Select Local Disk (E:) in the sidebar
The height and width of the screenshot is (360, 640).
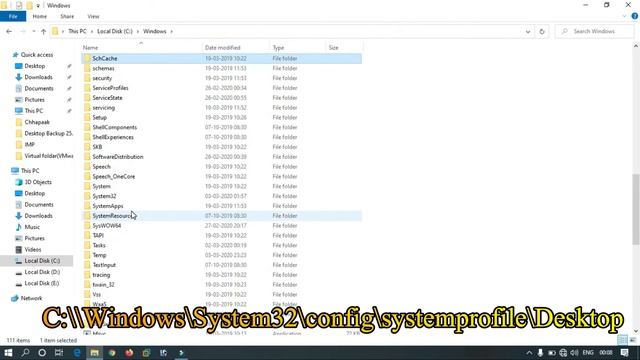(42, 283)
